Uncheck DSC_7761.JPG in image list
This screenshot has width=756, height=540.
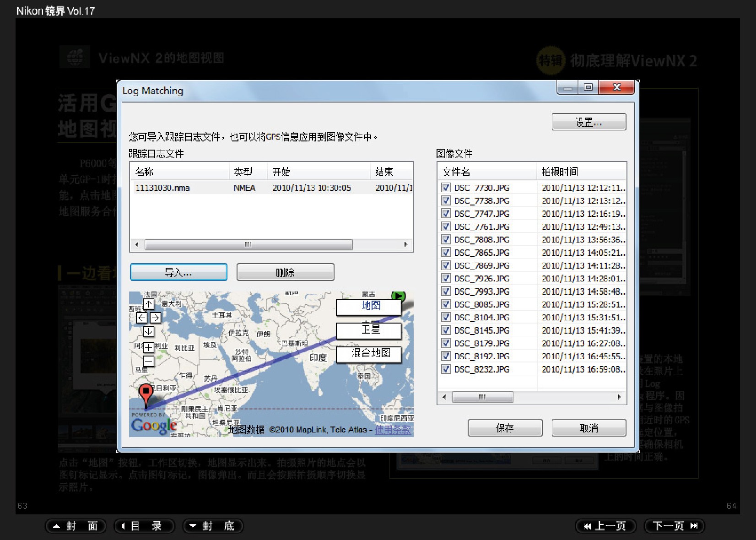click(446, 227)
